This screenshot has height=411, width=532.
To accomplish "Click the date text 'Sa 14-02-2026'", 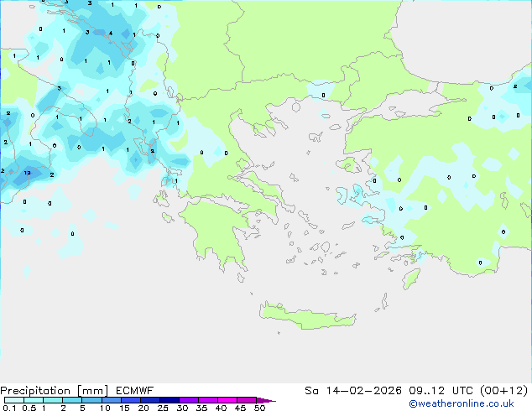I will tap(353, 391).
